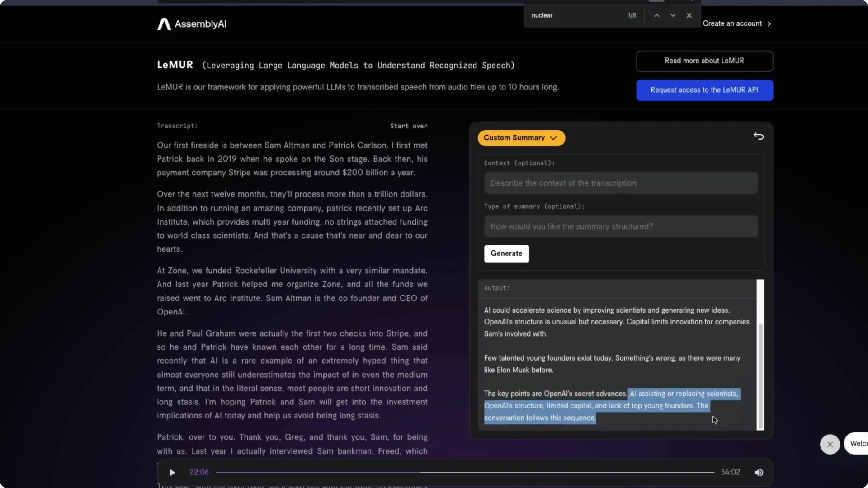
Task: Focus the Context description field
Action: point(620,183)
